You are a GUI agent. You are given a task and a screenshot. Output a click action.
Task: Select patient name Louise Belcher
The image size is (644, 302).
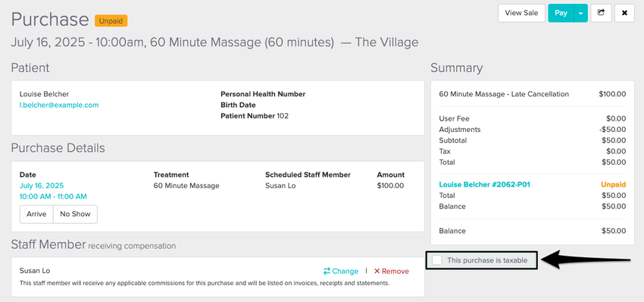click(45, 94)
